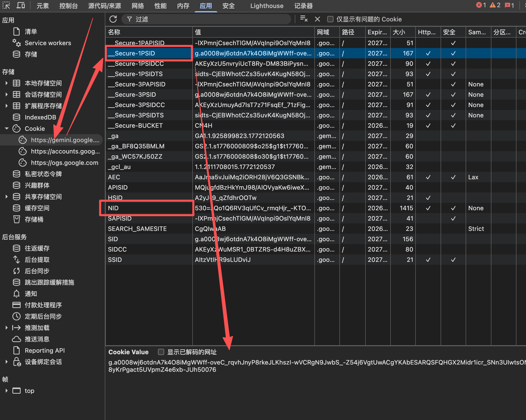Toggle the device toolbar icon
This screenshot has height=420, width=526.
click(x=21, y=5)
